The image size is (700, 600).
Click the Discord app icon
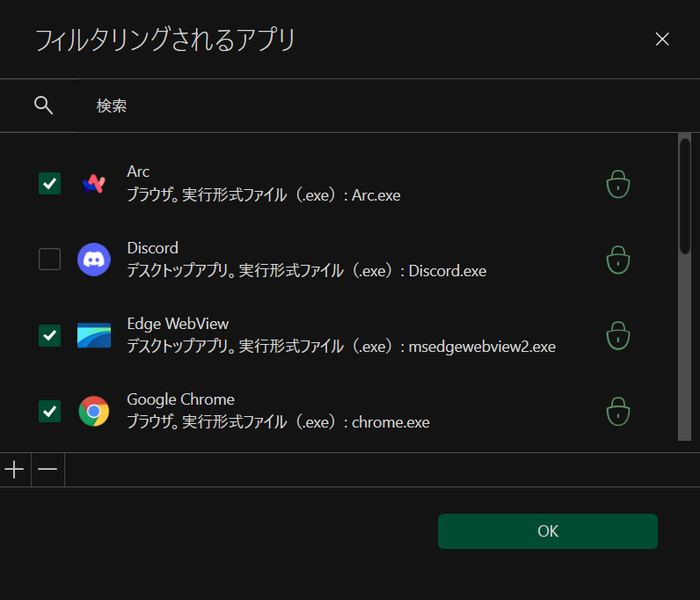[x=94, y=260]
